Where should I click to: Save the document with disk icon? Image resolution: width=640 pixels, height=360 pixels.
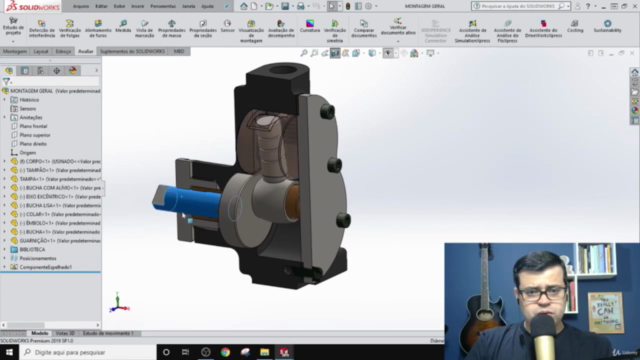285,6
